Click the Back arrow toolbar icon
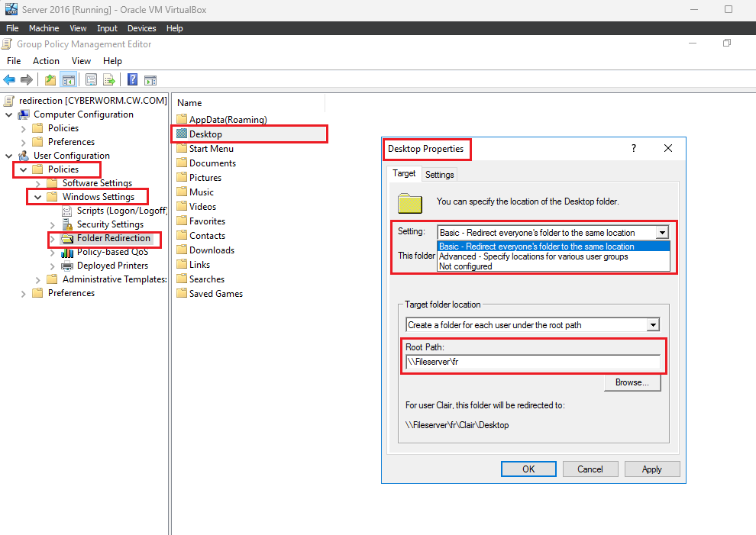The height and width of the screenshot is (535, 756). pyautogui.click(x=9, y=79)
